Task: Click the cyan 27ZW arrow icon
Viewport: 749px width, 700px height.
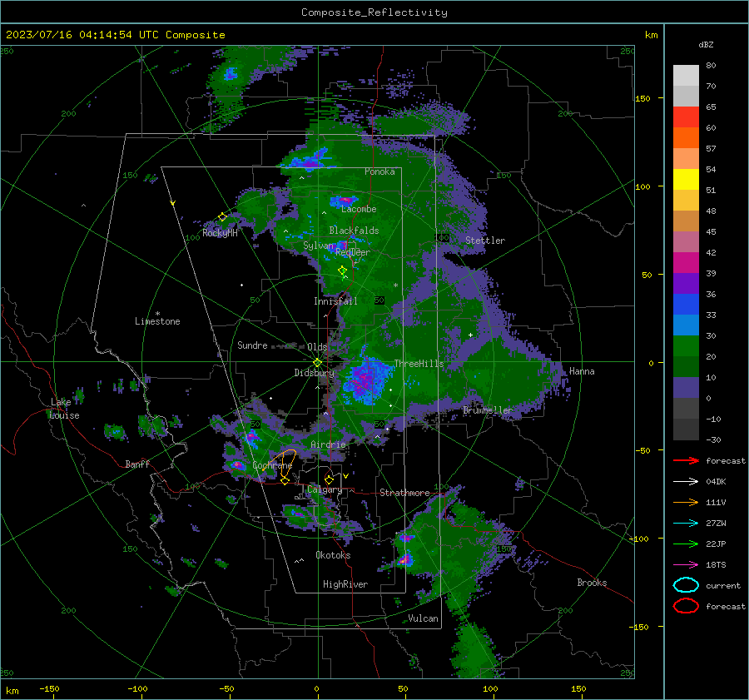Action: (x=686, y=524)
